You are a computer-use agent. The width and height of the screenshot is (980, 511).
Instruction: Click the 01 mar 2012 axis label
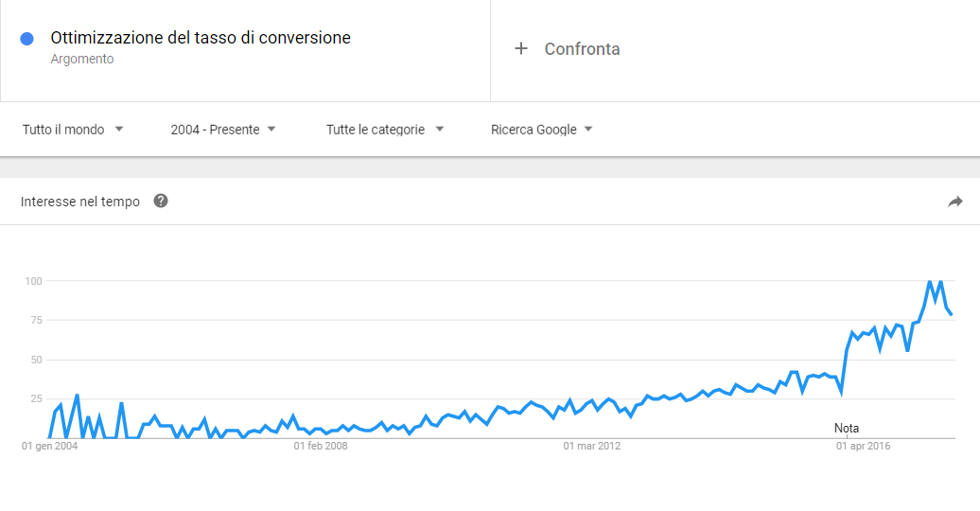tap(592, 446)
